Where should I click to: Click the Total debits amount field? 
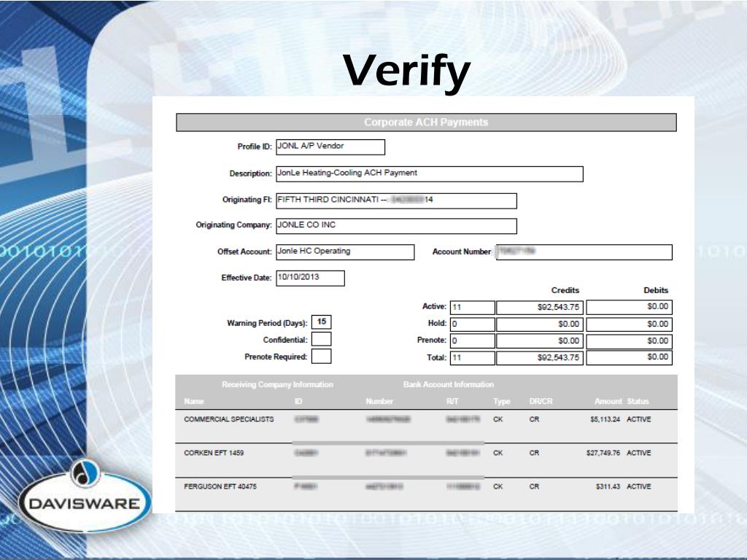tap(629, 357)
